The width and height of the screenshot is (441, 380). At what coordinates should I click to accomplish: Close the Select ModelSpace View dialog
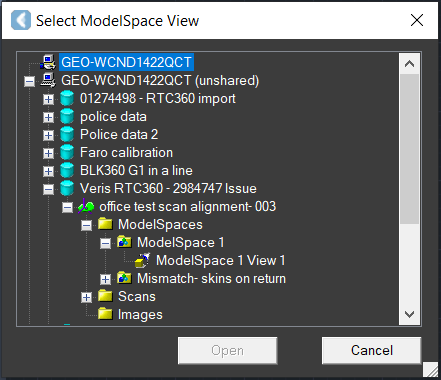pos(417,20)
